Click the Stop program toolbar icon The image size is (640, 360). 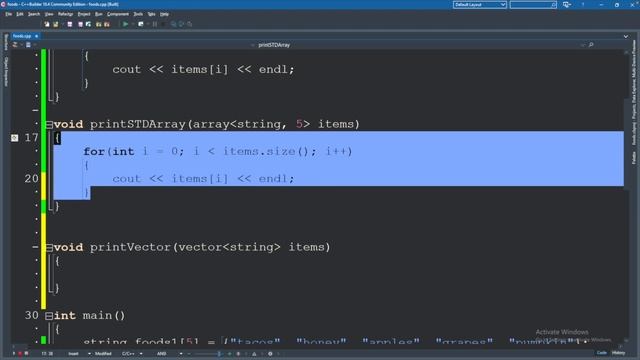click(x=164, y=24)
